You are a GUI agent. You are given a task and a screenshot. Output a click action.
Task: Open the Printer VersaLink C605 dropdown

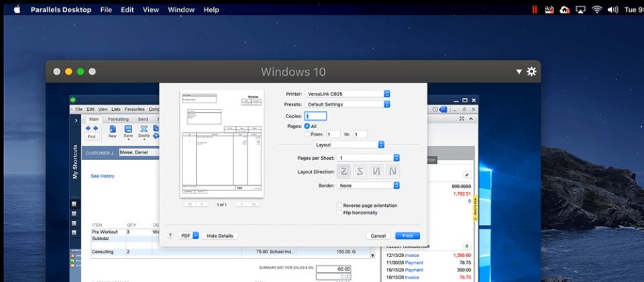tap(347, 94)
